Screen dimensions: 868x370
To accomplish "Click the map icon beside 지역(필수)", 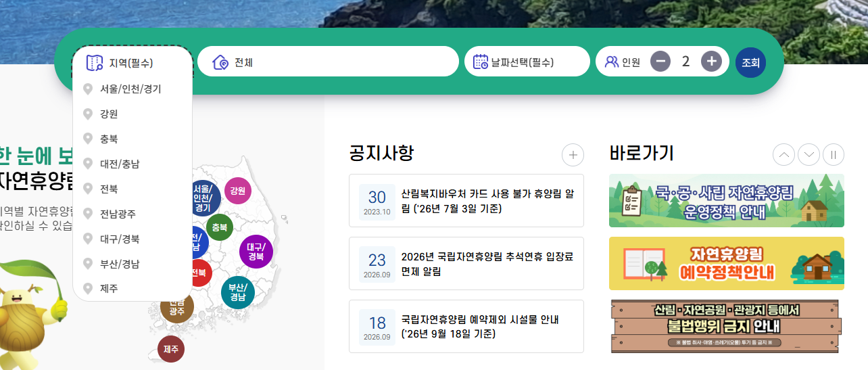I will [95, 63].
